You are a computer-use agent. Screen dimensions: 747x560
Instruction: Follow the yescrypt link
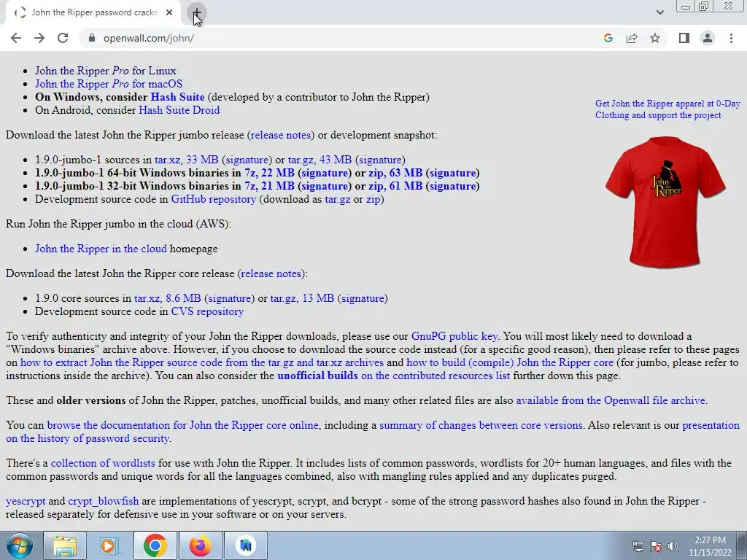point(26,502)
